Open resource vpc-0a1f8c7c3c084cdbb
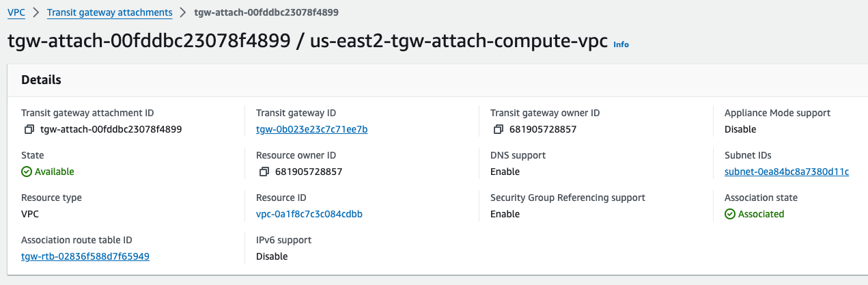The image size is (868, 285). coord(309,214)
